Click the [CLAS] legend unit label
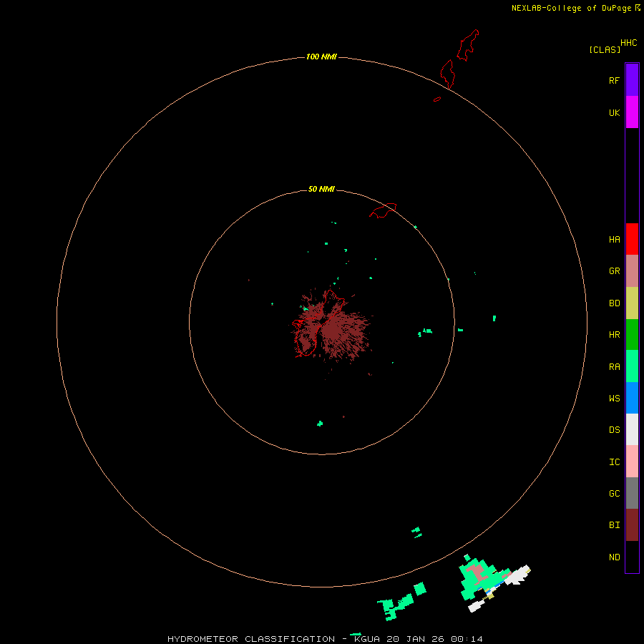 (x=605, y=49)
